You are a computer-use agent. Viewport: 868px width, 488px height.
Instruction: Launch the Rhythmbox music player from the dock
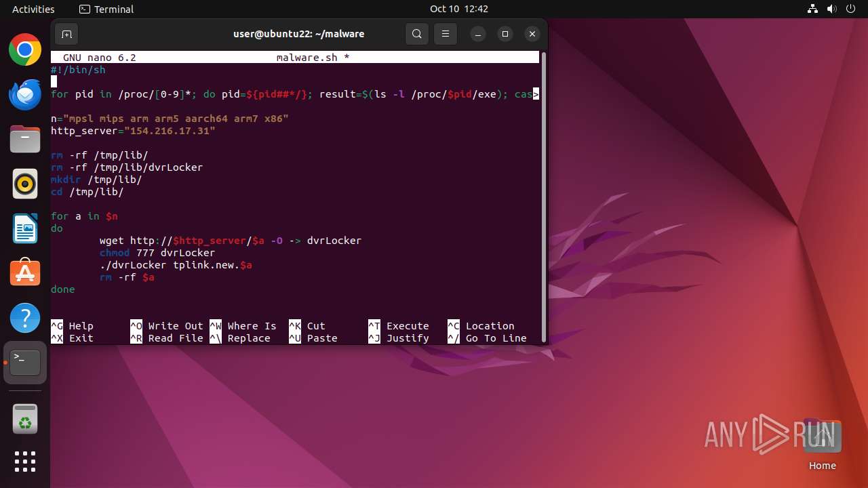click(25, 184)
